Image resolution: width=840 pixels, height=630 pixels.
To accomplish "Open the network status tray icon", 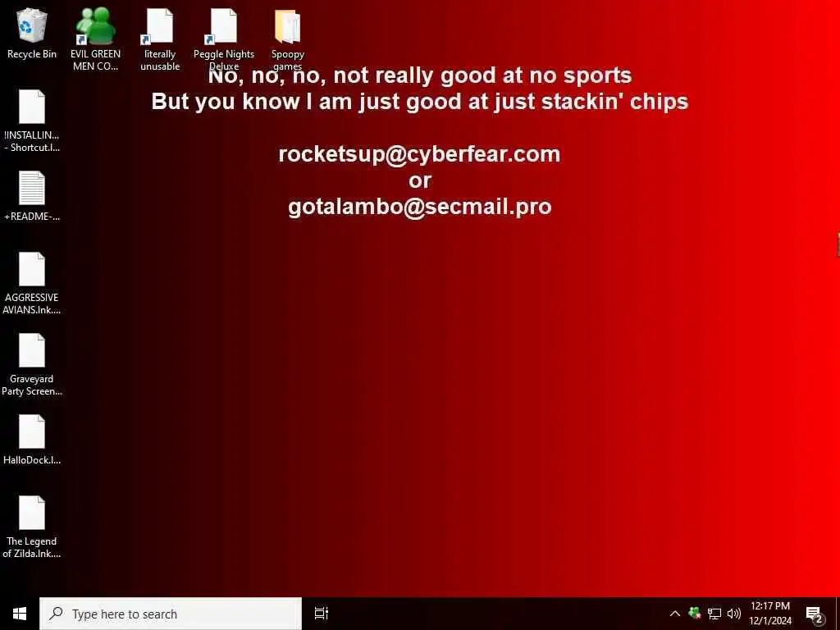I will (x=714, y=614).
